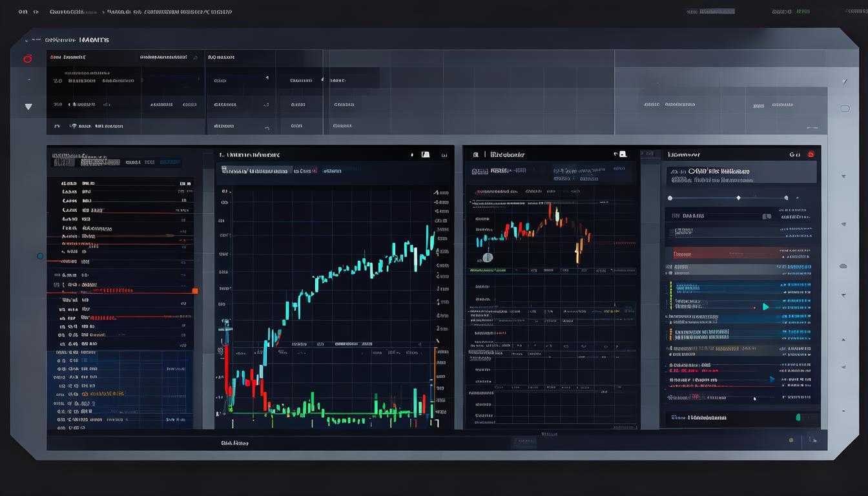This screenshot has width=868, height=496.
Task: Click the rounded rectangle icon on right sidebar
Action: pos(845,108)
